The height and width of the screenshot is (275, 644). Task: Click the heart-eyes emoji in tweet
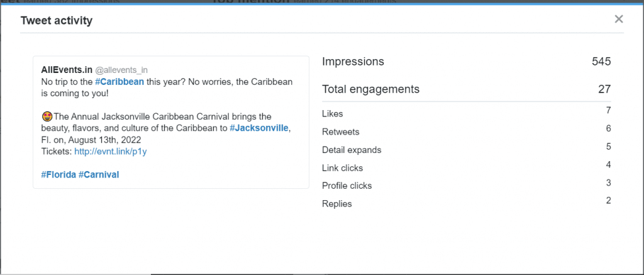tap(47, 116)
